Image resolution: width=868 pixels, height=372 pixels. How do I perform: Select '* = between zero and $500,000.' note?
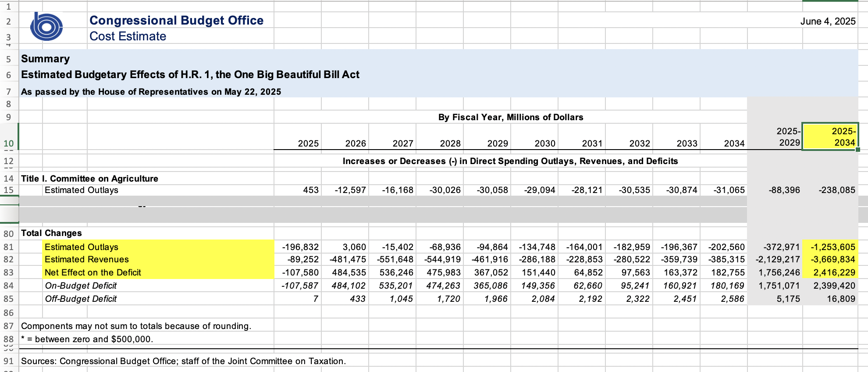click(x=87, y=339)
